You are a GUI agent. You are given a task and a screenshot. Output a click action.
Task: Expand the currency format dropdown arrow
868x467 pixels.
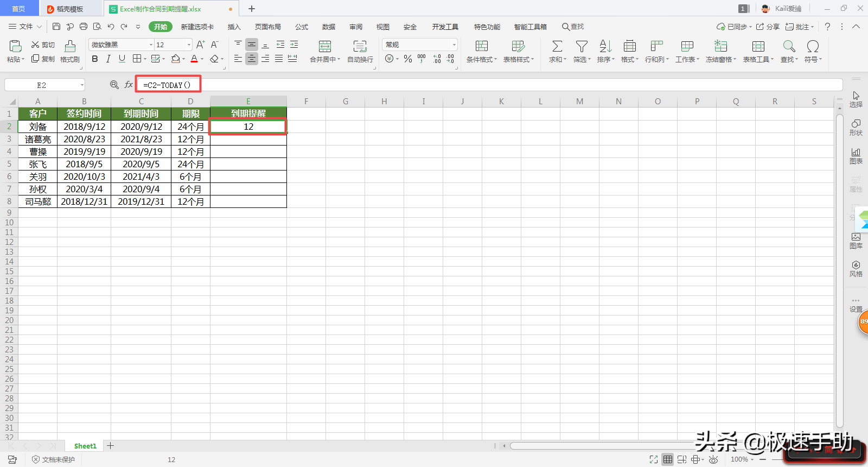click(x=397, y=59)
